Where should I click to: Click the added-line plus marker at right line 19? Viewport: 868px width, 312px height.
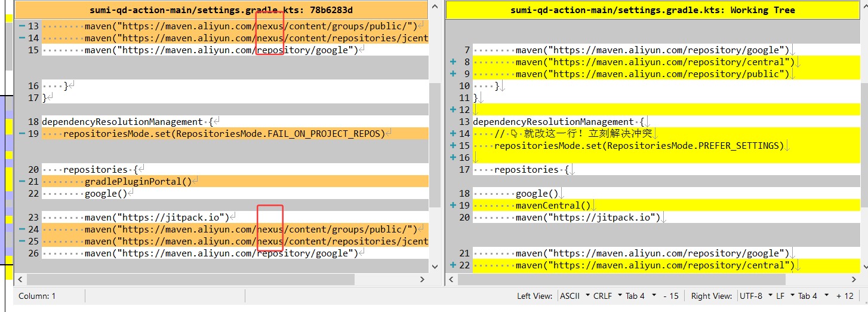(x=453, y=206)
